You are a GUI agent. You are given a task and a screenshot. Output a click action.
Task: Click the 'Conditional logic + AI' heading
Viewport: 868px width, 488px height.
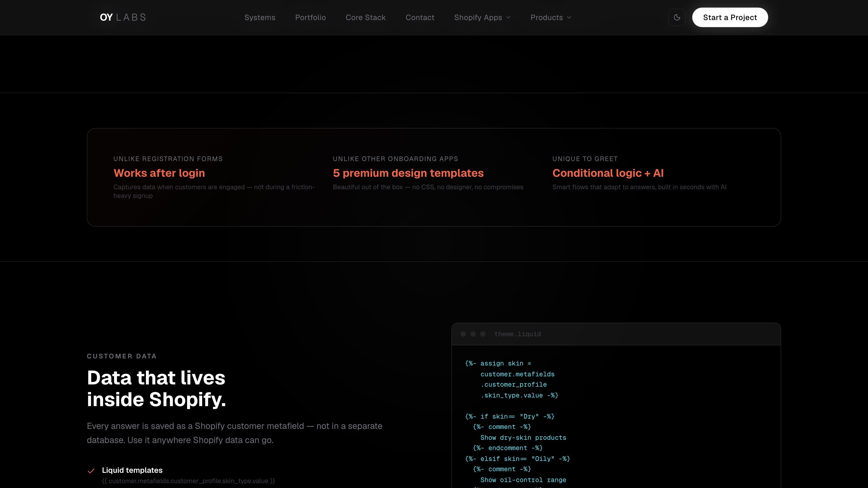(x=608, y=173)
